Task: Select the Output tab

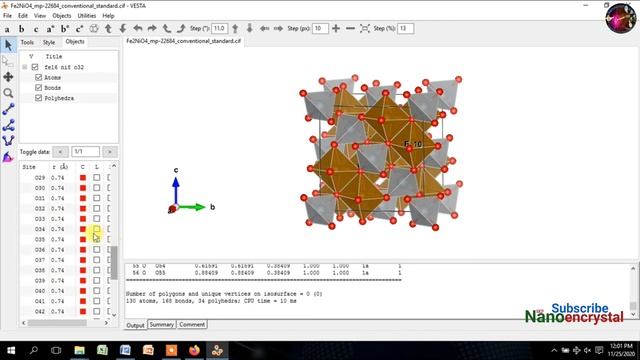Action: click(135, 325)
